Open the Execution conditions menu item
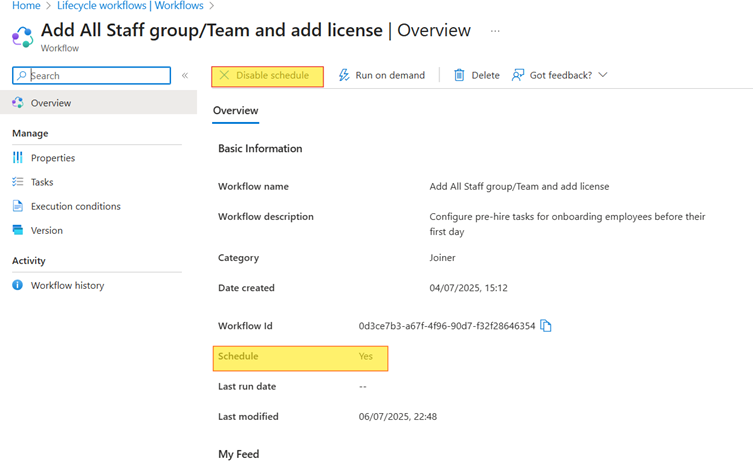753x473 pixels. [x=75, y=206]
